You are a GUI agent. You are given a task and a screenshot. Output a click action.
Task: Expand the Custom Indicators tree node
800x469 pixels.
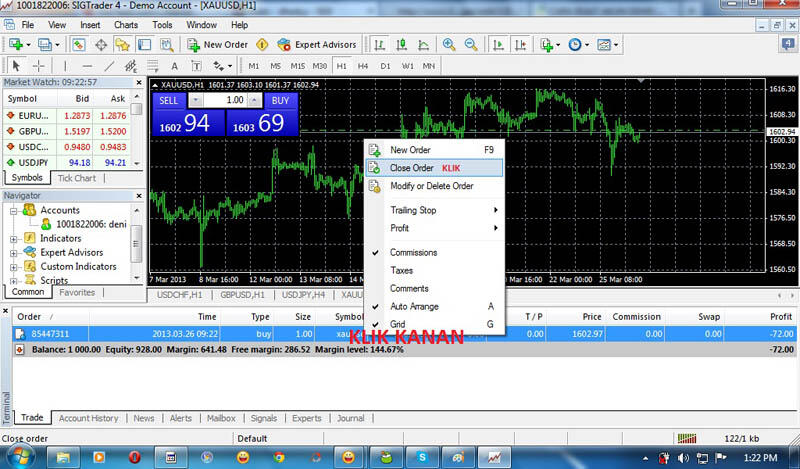click(14, 266)
